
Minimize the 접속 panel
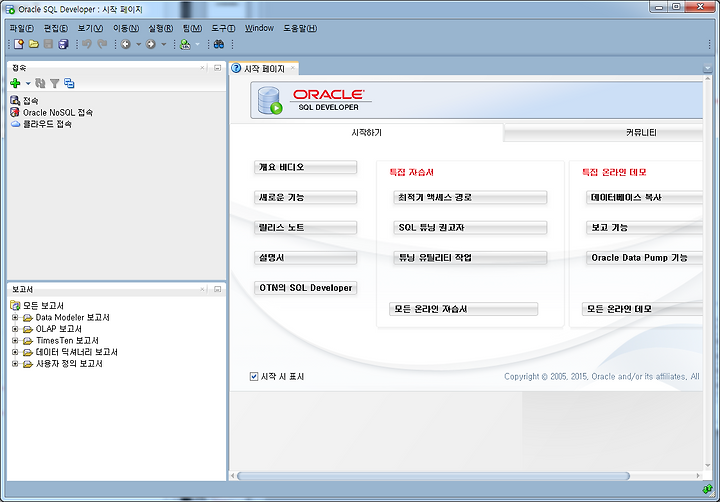[217, 68]
